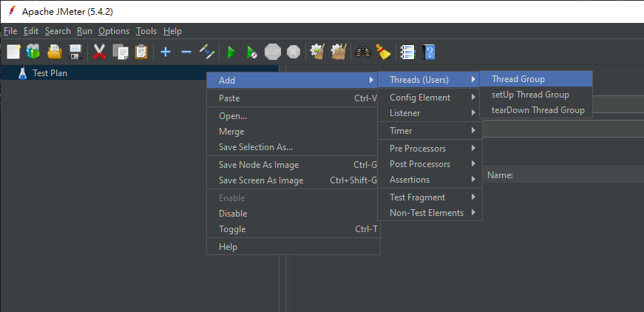Expand Test Fragment submenu
Screen dimensions: 644x312
click(429, 197)
